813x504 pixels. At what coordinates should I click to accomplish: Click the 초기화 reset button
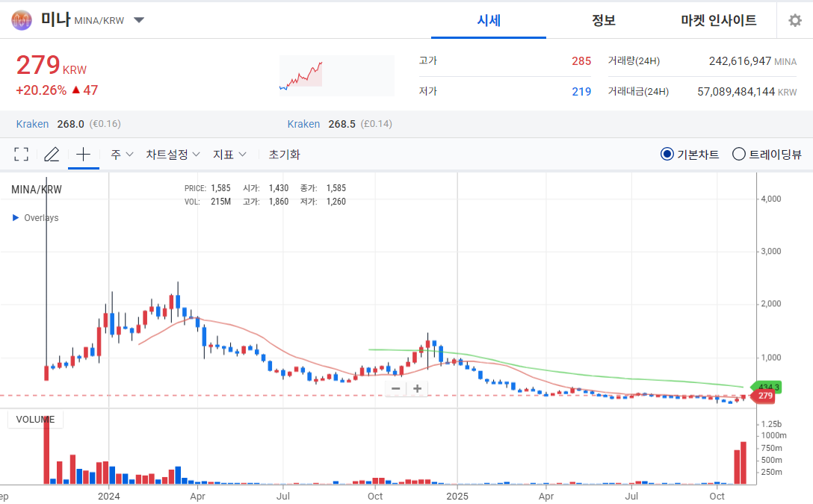pos(283,154)
